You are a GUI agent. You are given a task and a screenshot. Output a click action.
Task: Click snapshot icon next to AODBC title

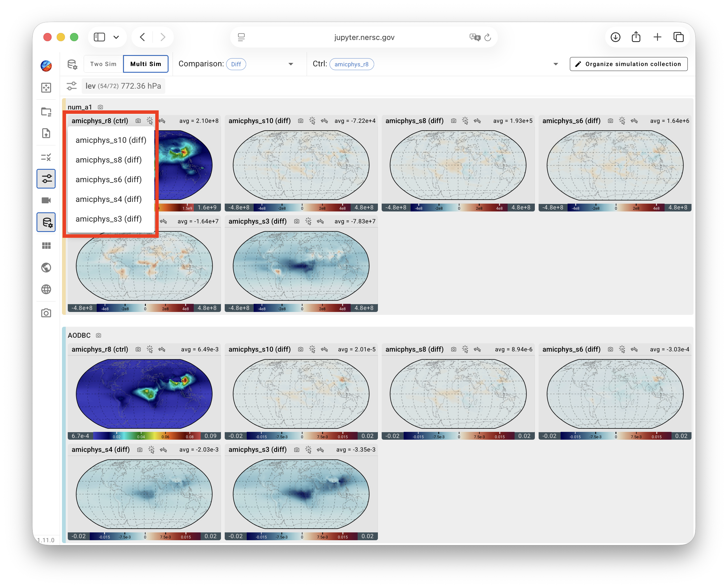coord(98,335)
